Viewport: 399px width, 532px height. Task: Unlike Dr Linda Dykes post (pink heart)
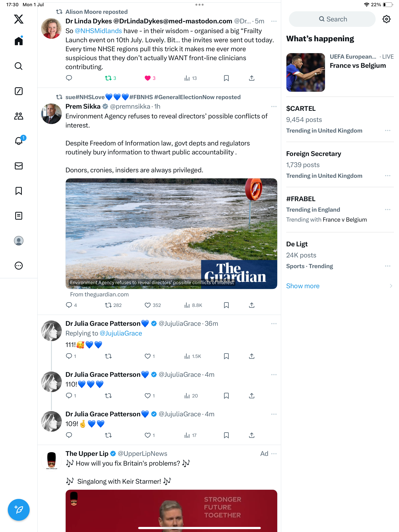(x=147, y=78)
